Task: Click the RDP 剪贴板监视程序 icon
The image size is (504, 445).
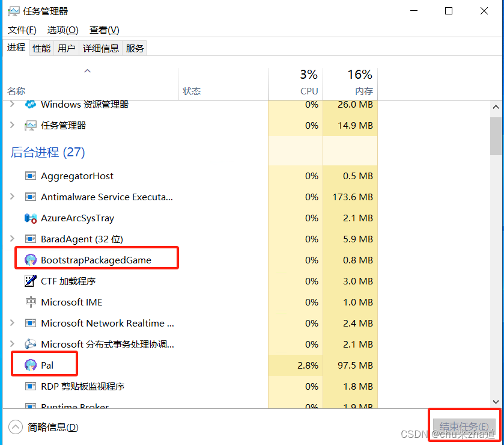Action: [31, 386]
